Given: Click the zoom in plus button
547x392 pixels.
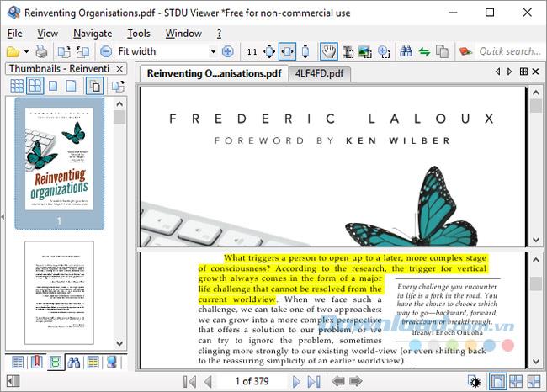Looking at the screenshot, I should pos(228,51).
